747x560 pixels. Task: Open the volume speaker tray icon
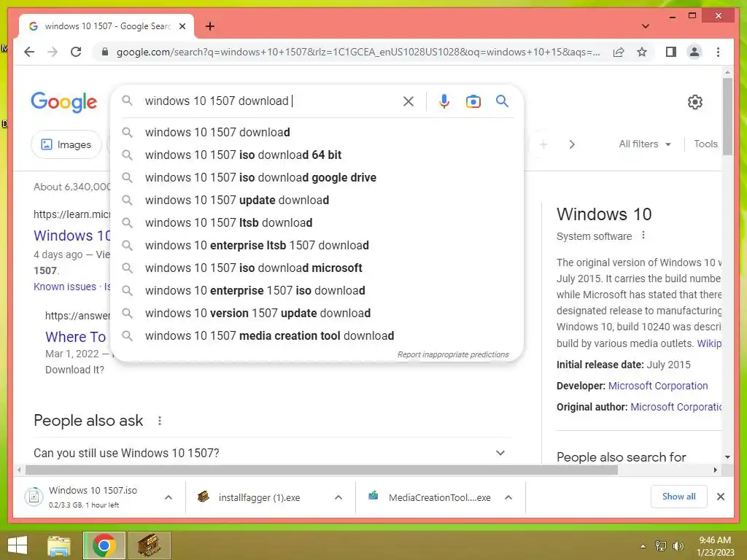(x=678, y=545)
